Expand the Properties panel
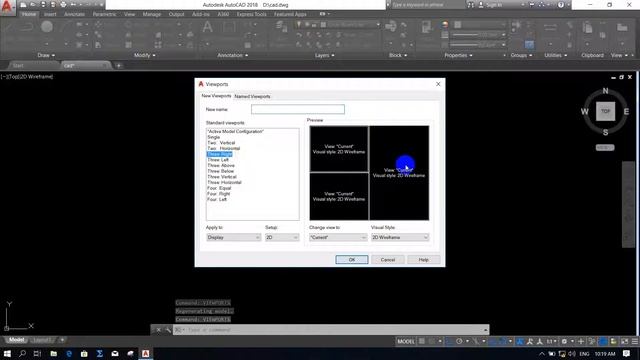This screenshot has width=640, height=360. point(458,55)
